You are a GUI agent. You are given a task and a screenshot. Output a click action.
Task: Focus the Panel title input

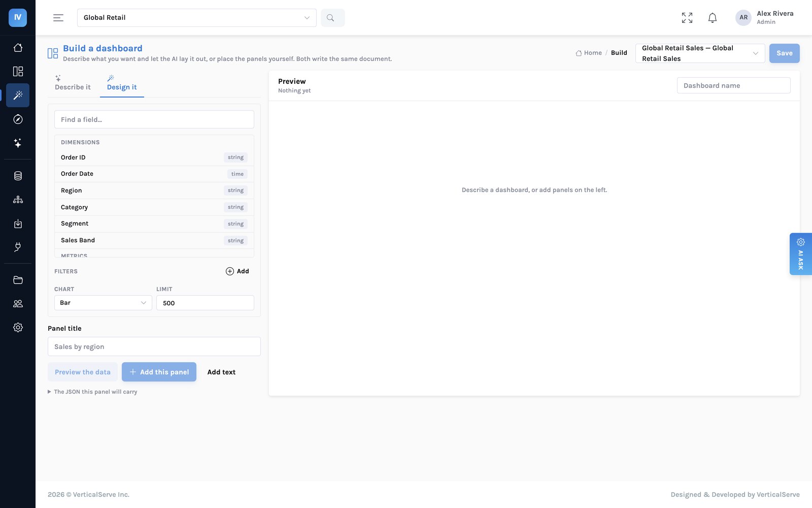(154, 346)
